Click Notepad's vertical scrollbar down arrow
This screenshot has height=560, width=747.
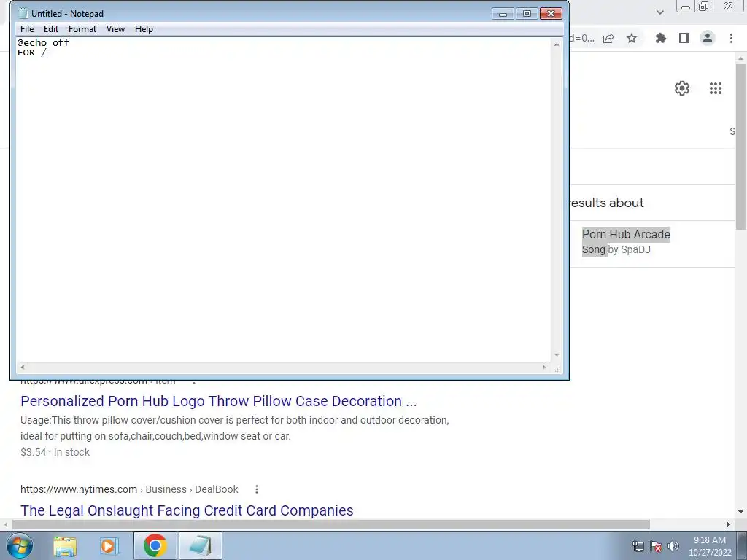tap(557, 355)
